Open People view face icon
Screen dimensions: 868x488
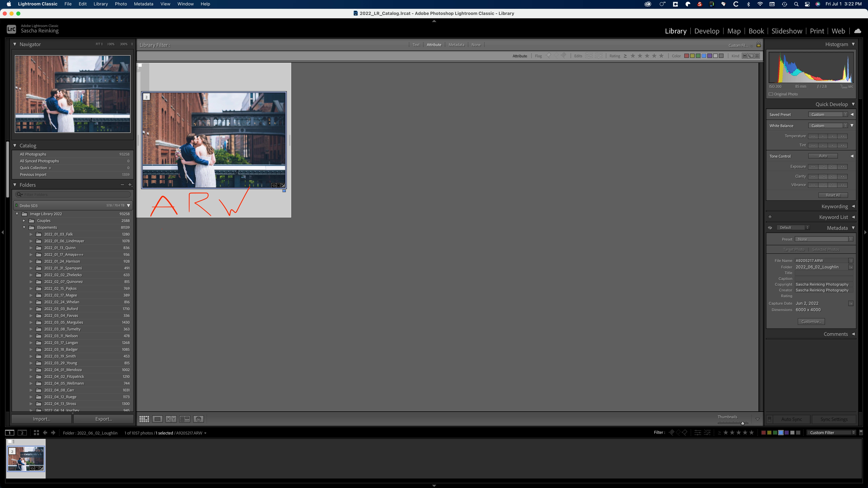coord(199,419)
